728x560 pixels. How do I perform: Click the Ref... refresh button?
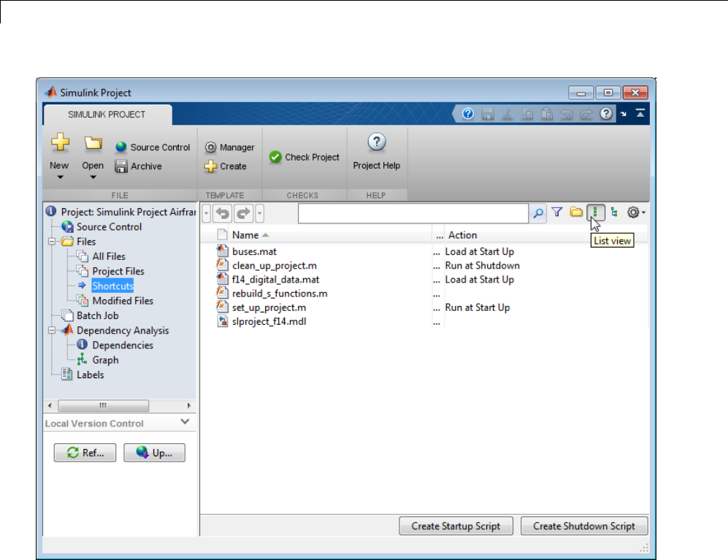tap(85, 453)
